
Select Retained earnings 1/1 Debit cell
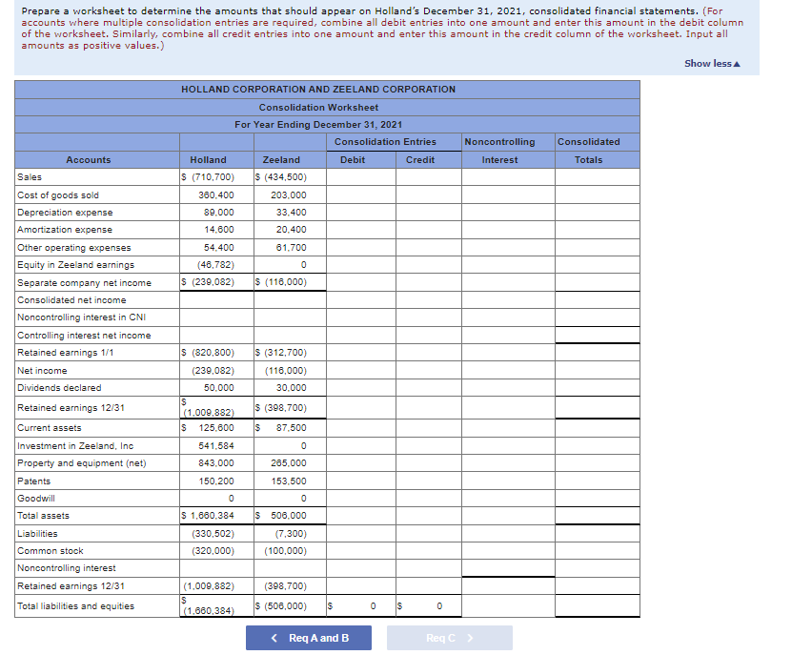coord(361,353)
